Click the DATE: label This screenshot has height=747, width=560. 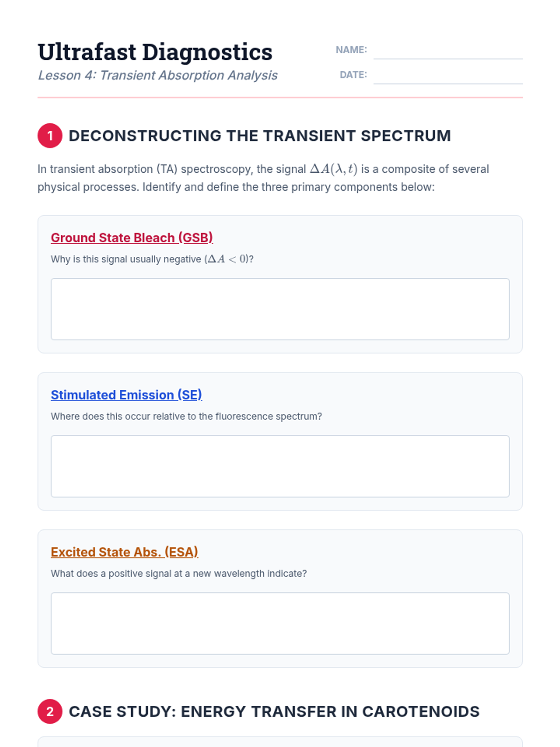(x=353, y=75)
